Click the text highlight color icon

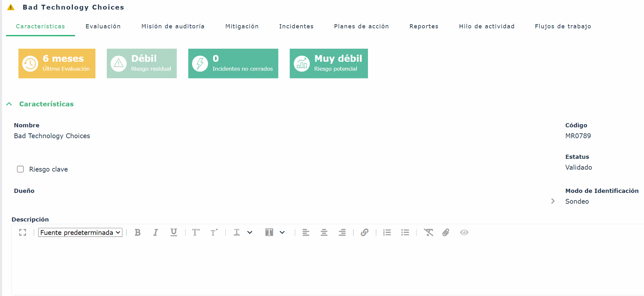click(269, 232)
